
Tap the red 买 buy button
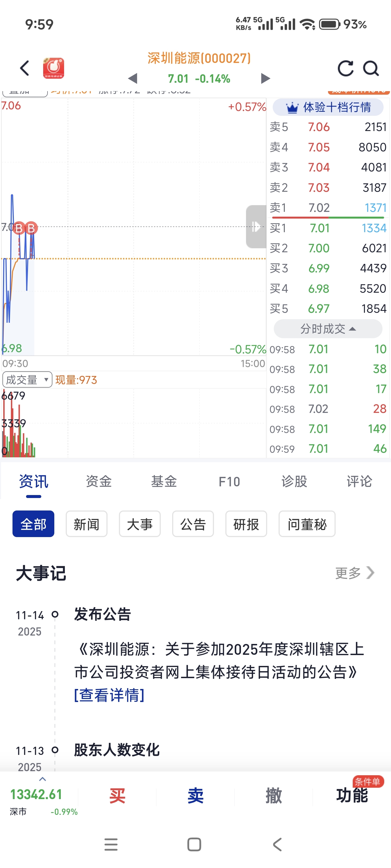click(x=117, y=796)
